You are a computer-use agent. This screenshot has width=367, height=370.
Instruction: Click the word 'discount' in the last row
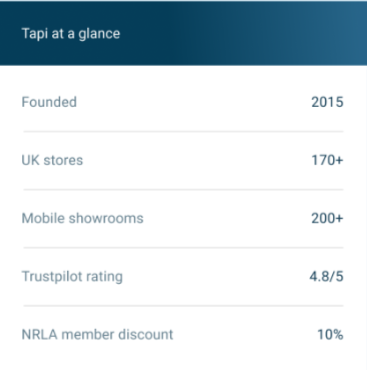[146, 335]
